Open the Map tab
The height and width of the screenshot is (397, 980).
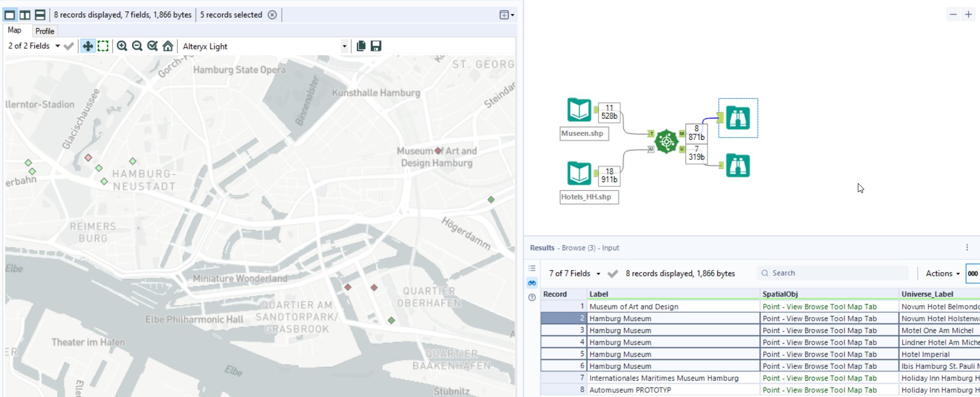15,31
